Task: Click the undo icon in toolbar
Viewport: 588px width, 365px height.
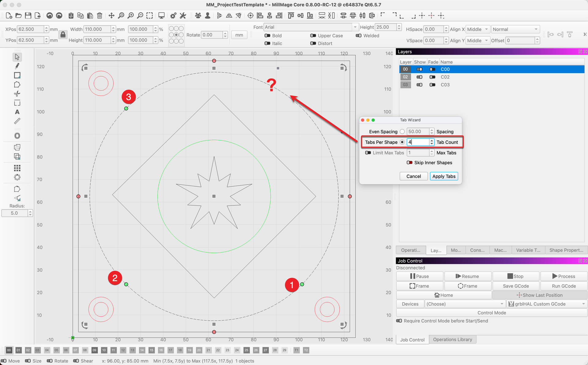Action: [x=50, y=16]
